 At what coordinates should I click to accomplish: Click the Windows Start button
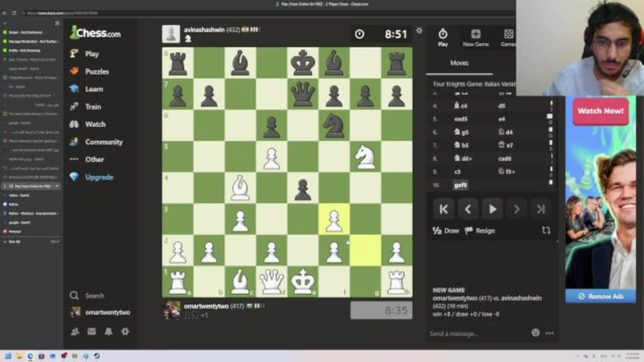click(8, 356)
